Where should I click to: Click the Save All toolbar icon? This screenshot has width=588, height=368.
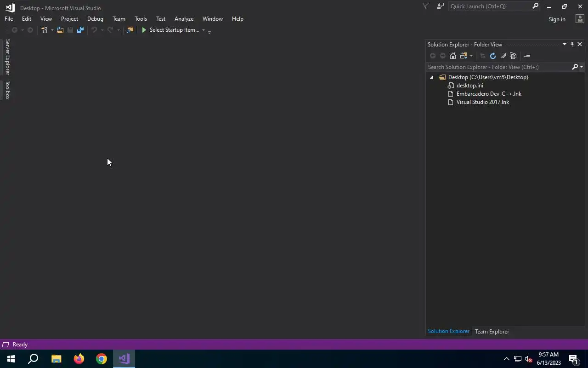pyautogui.click(x=80, y=30)
